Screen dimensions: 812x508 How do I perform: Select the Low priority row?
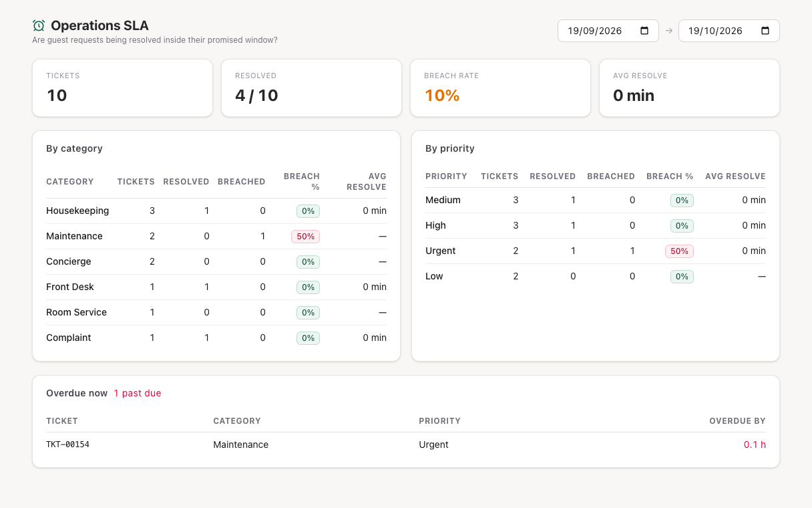tap(596, 276)
